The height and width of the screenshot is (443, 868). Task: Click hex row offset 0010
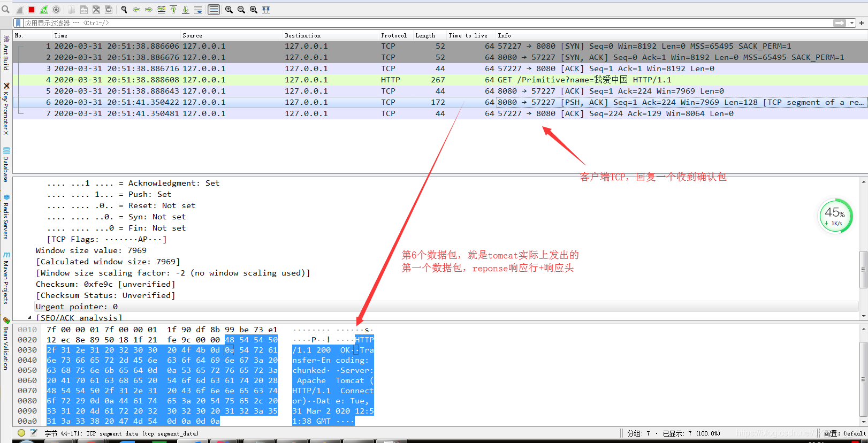pyautogui.click(x=27, y=330)
